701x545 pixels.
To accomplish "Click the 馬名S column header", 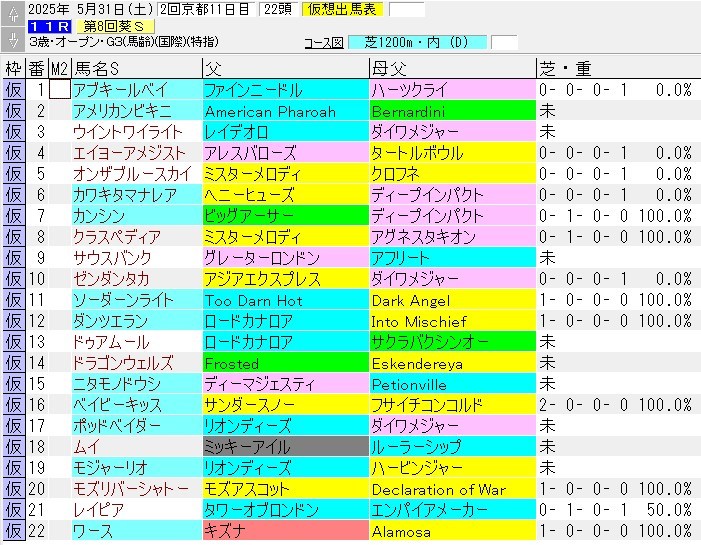I will click(137, 69).
